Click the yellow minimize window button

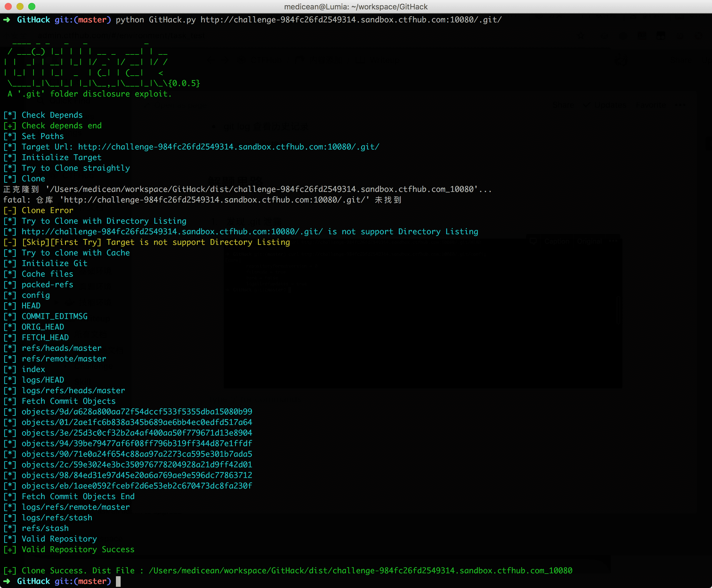20,6
